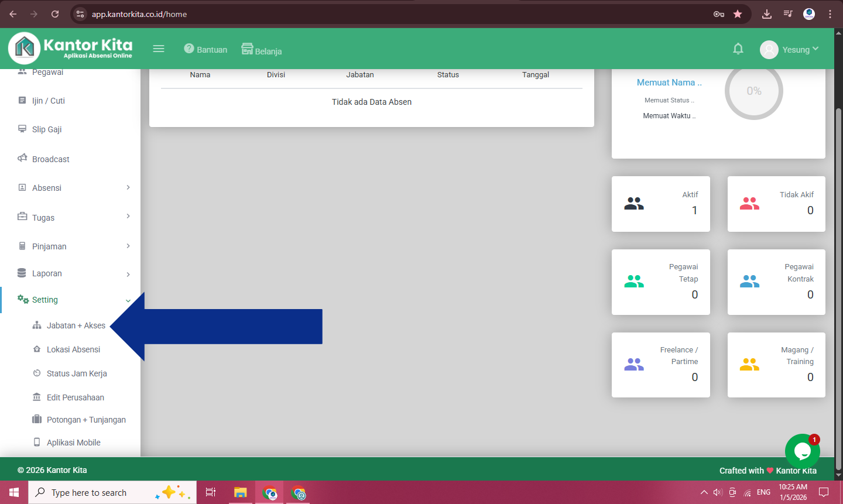Select Jabatan + Akses in Setting

tap(76, 325)
